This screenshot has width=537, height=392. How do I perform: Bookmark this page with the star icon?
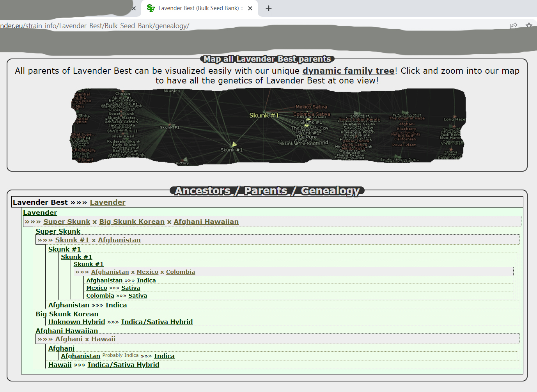(529, 26)
